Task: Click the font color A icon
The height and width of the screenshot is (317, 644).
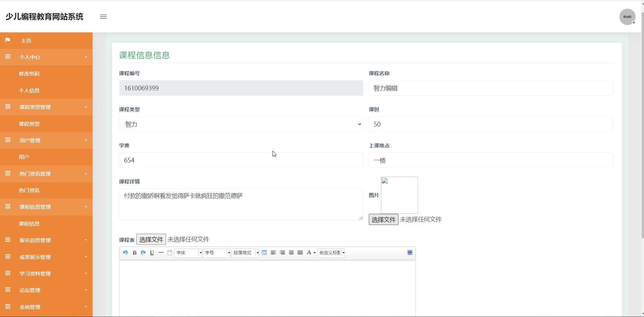Action: pyautogui.click(x=309, y=253)
